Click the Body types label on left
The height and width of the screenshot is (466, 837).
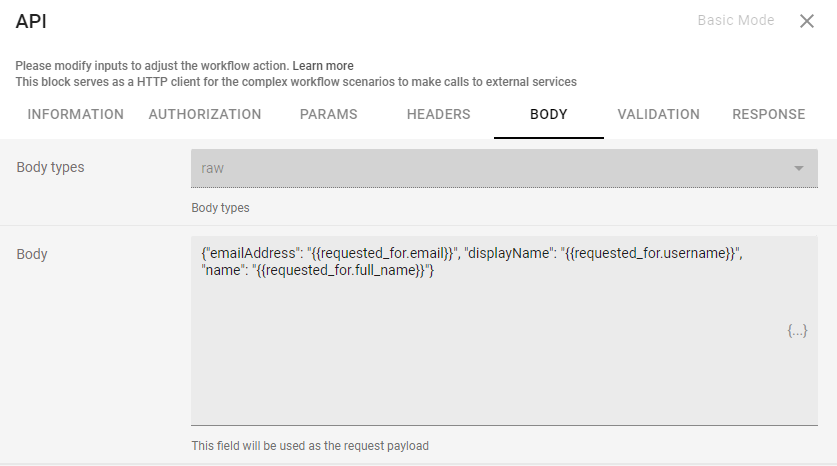tap(50, 168)
